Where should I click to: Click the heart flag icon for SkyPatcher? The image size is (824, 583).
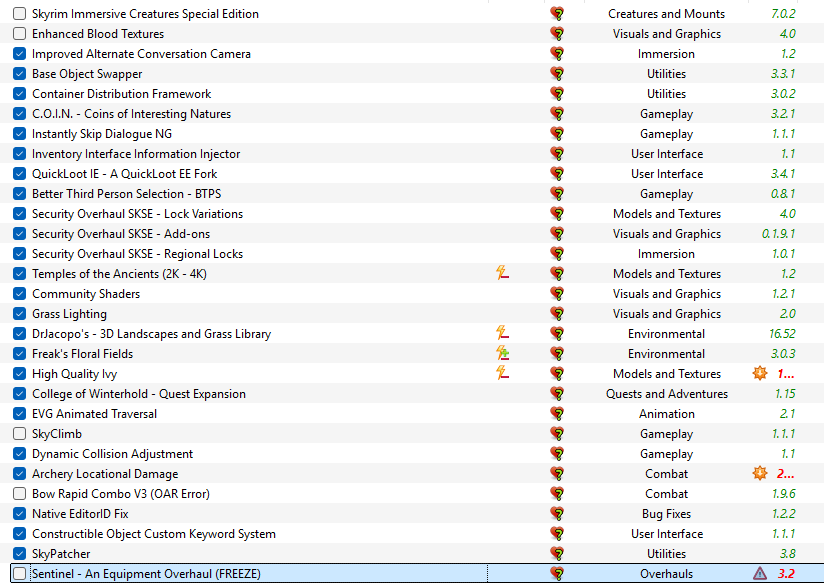point(557,554)
